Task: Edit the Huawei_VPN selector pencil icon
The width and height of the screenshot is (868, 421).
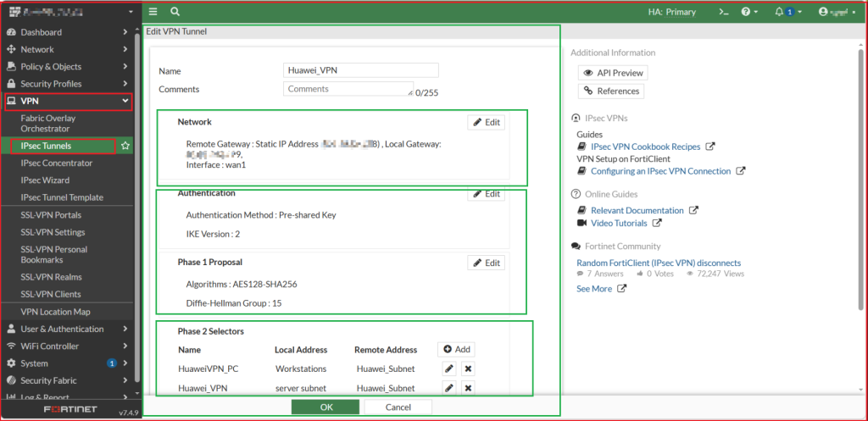Action: click(x=450, y=388)
